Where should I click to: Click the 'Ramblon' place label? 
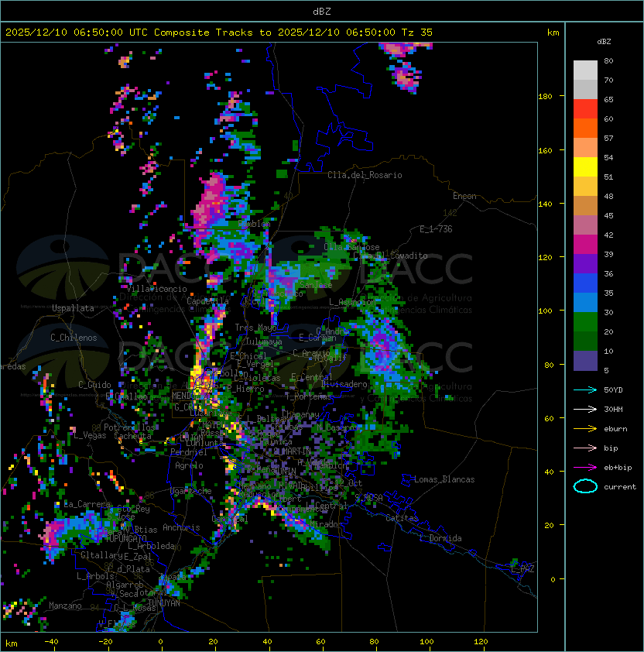click(x=254, y=224)
